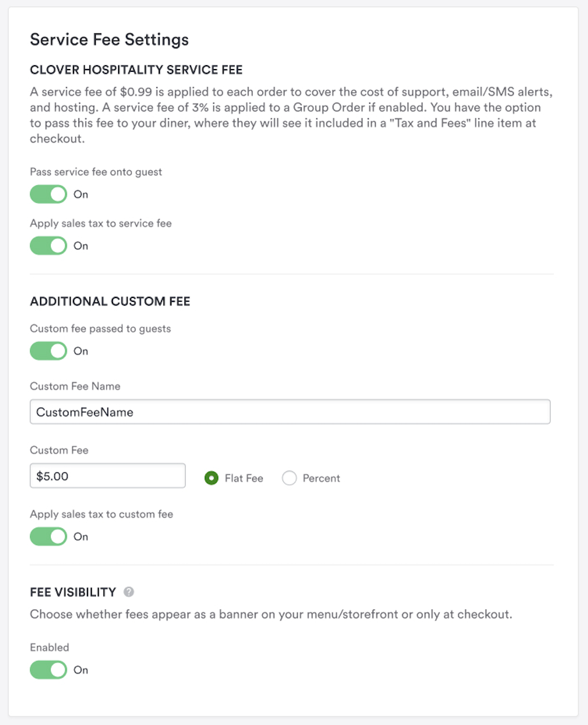Open the Fee Visibility help icon
The height and width of the screenshot is (725, 588).
pos(129,592)
